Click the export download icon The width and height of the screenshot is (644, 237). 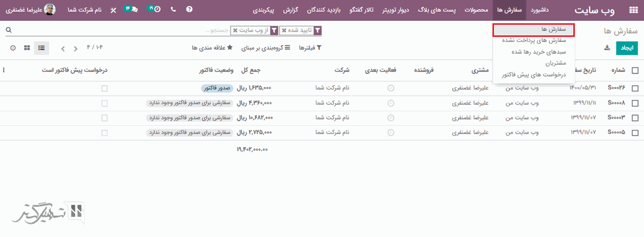click(607, 48)
